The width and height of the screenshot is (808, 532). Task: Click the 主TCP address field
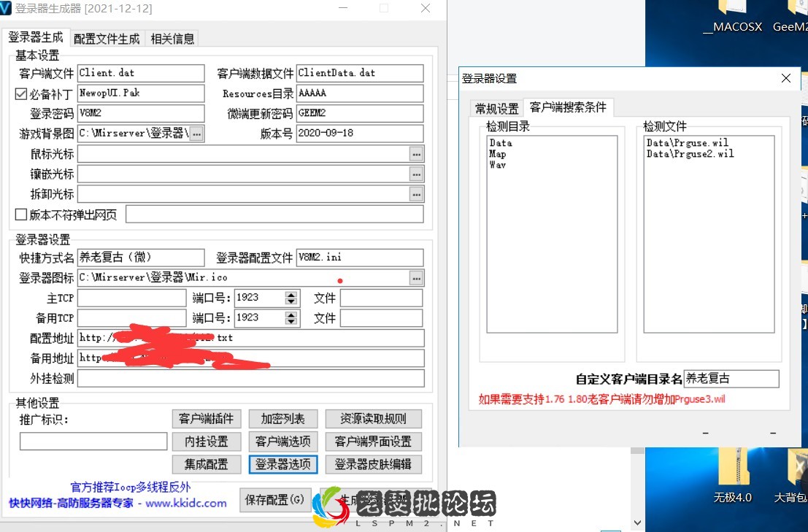tap(131, 298)
